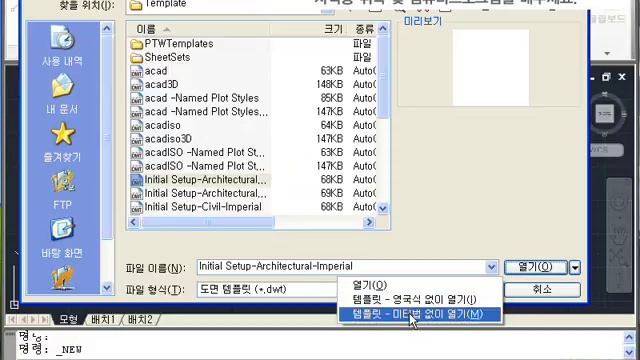Click the acadiso file icon
The image size is (640, 360).
(136, 126)
